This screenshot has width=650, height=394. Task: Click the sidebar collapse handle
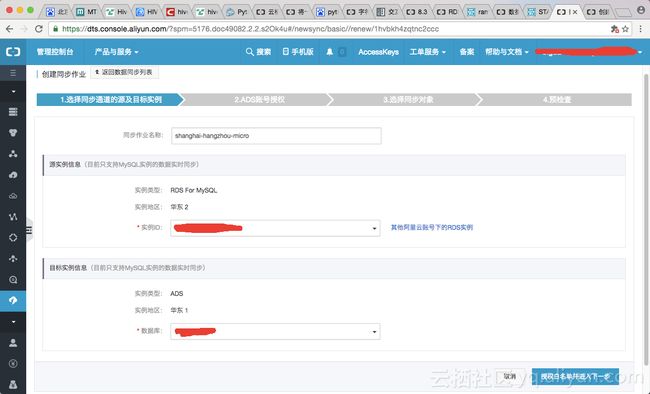point(29,230)
